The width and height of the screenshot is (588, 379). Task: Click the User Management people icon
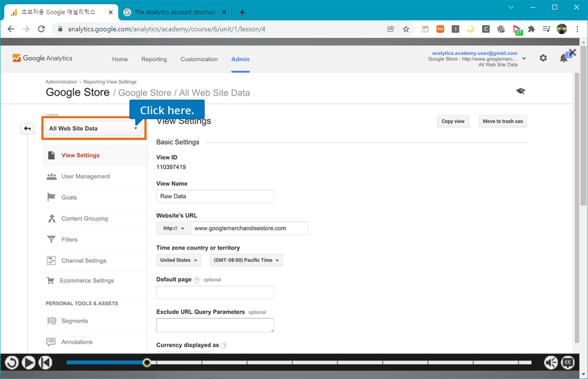[x=51, y=176]
